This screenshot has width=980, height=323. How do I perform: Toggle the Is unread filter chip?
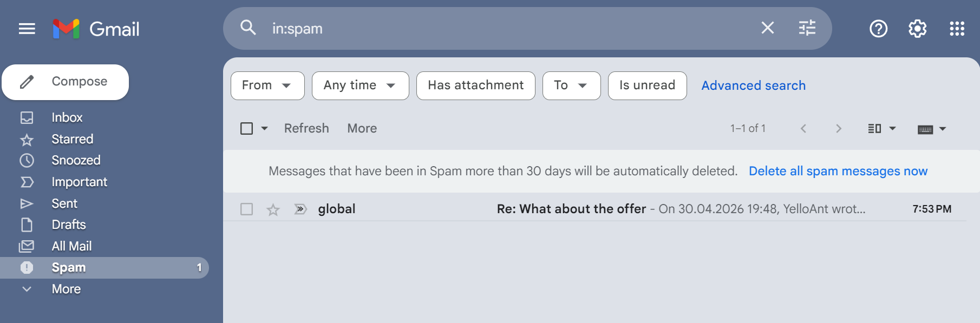tap(647, 85)
